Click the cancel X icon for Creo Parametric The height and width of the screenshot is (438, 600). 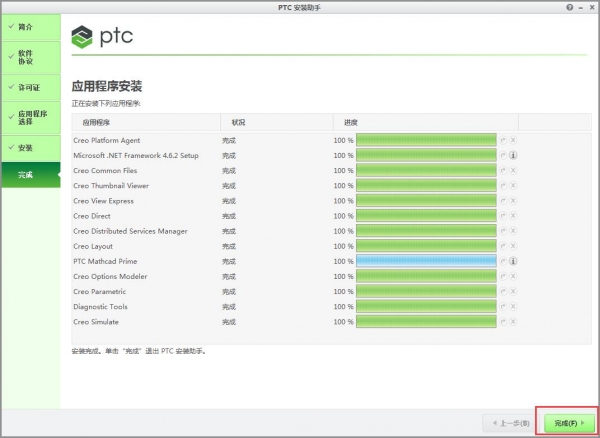click(x=513, y=291)
